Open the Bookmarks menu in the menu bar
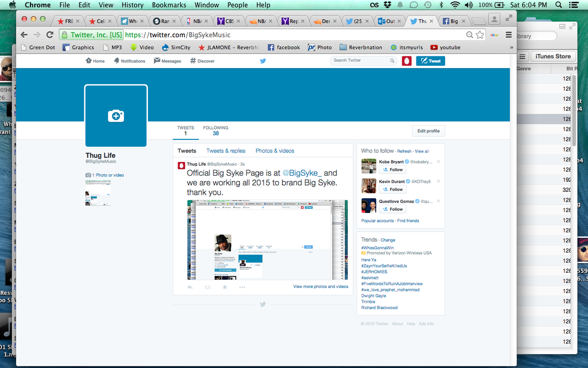588x368 pixels. [169, 5]
